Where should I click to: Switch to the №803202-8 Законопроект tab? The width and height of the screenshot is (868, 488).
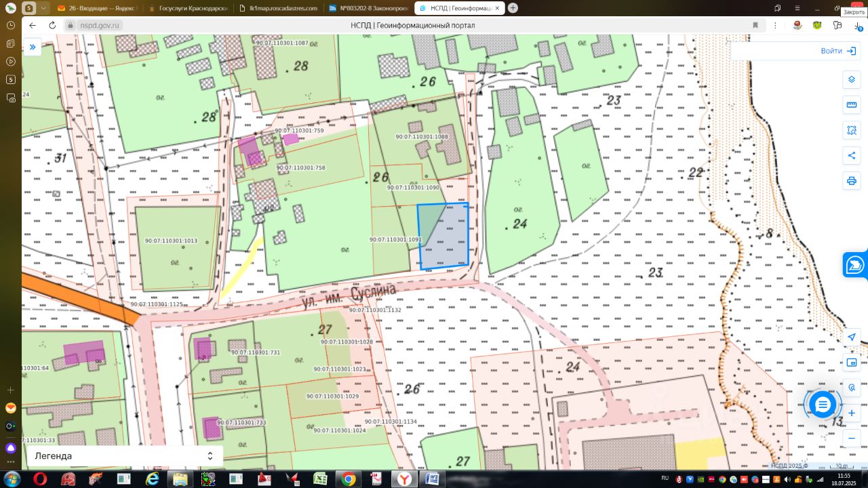coord(368,8)
